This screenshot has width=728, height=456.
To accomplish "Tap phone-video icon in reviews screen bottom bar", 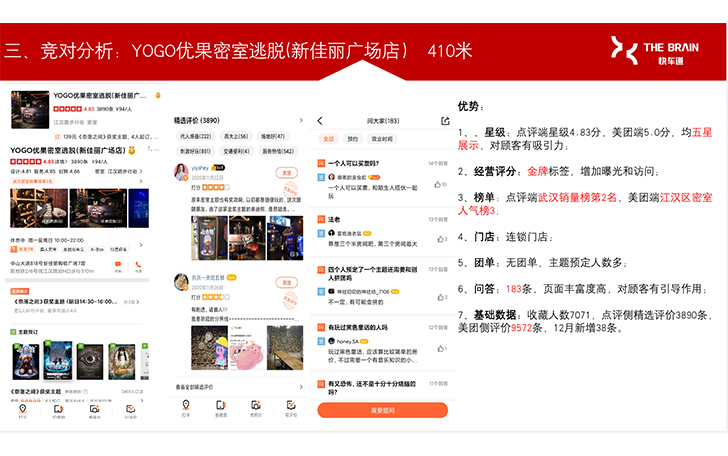I will tap(221, 405).
